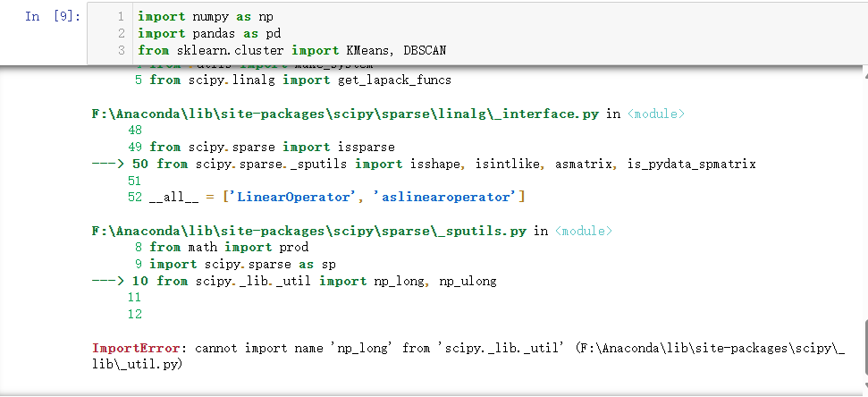Click the In [9] cell prompt
Image resolution: width=868 pixels, height=397 pixels.
[x=52, y=17]
